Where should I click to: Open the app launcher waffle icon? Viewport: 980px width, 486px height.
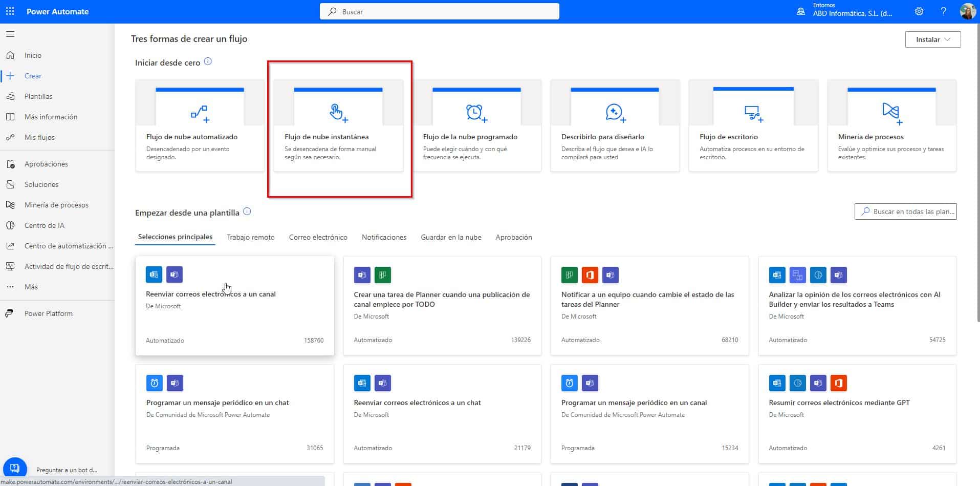[10, 11]
